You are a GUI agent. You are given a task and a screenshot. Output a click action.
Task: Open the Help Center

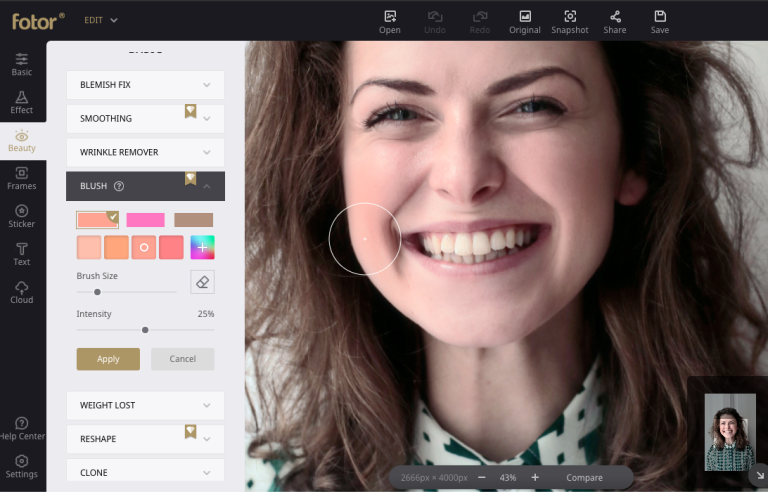[22, 429]
